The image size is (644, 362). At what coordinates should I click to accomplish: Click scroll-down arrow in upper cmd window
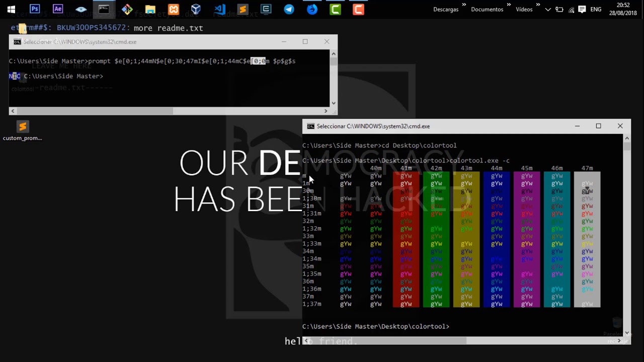point(333,104)
